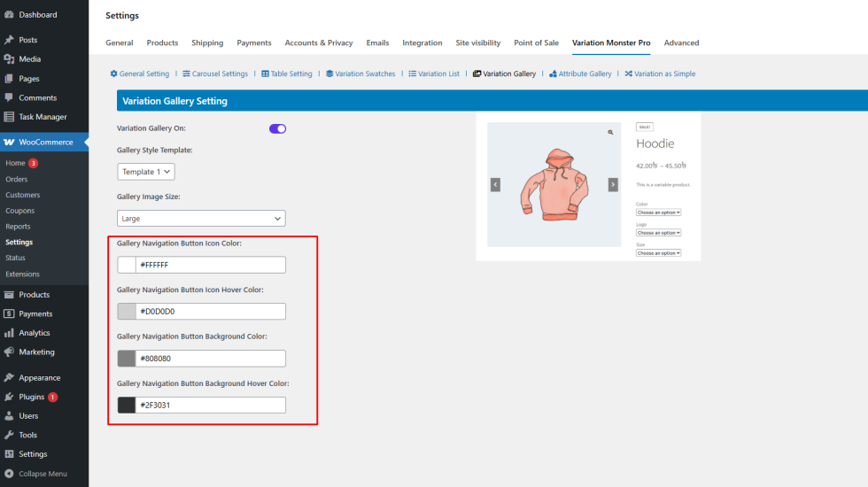Click the Dashboard icon in sidebar
The width and height of the screenshot is (868, 487).
point(9,14)
